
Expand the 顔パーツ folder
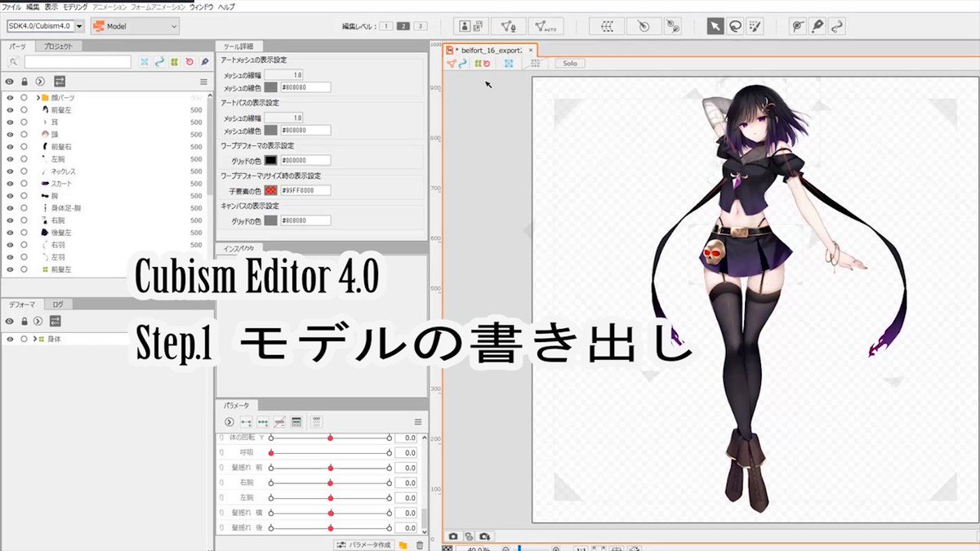tap(38, 98)
